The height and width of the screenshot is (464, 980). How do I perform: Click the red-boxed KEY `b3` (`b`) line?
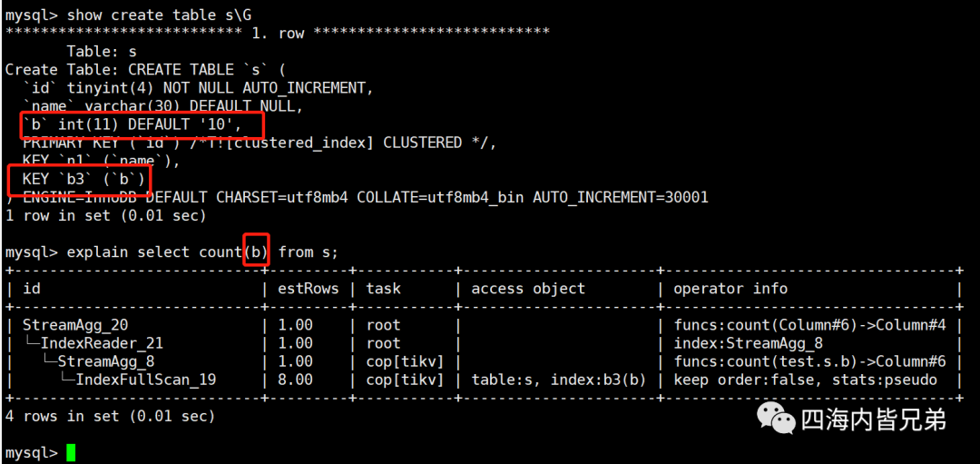[79, 180]
